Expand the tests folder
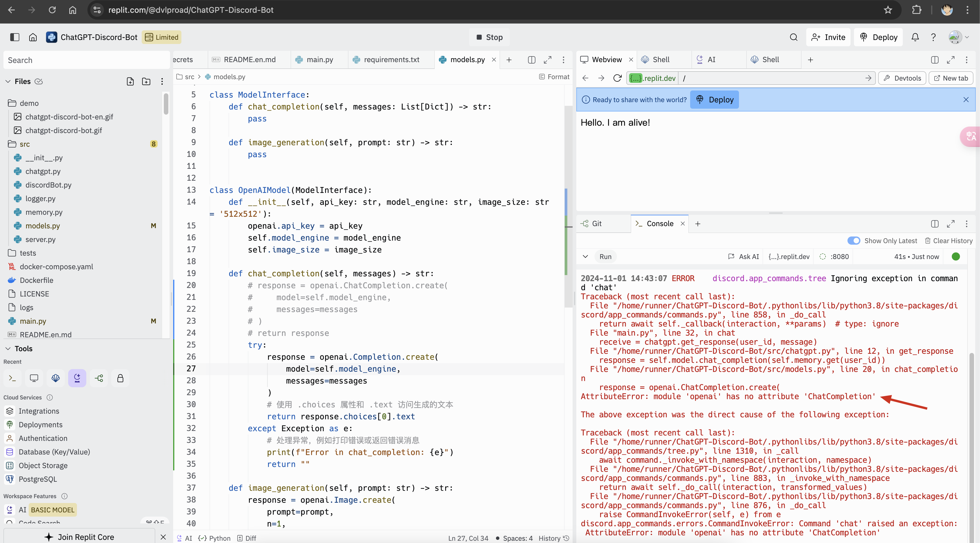Screen dimensions: 980x543 [22, 253]
